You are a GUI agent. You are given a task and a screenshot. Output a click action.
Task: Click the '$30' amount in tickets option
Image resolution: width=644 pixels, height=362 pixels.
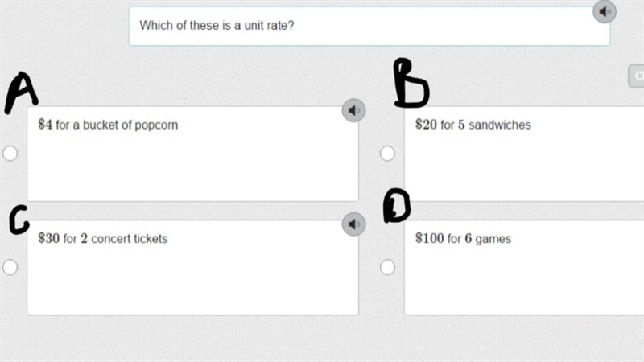coord(48,238)
